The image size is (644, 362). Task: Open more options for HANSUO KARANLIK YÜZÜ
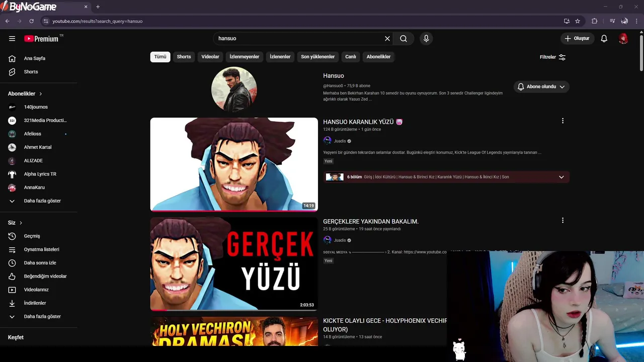coord(562,121)
